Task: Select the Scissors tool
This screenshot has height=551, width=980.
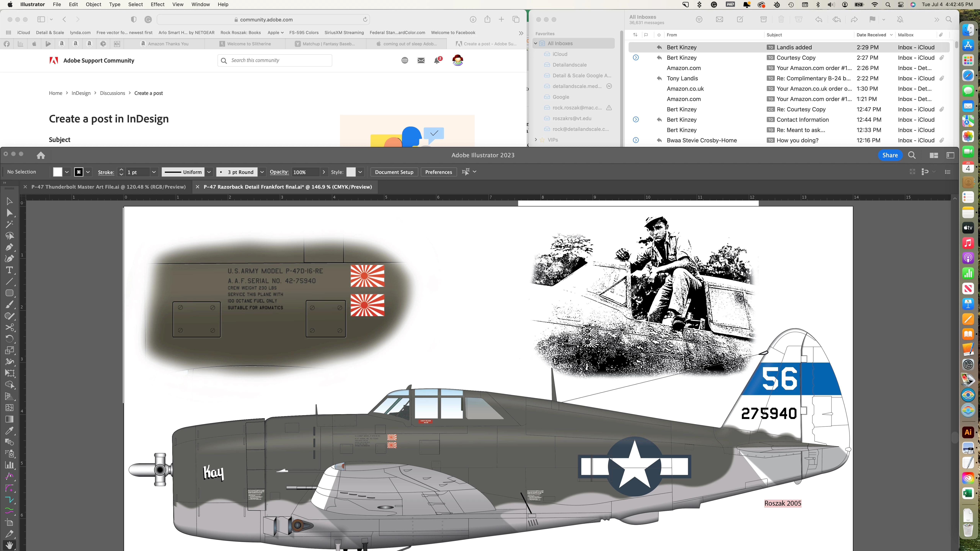Action: tap(10, 327)
